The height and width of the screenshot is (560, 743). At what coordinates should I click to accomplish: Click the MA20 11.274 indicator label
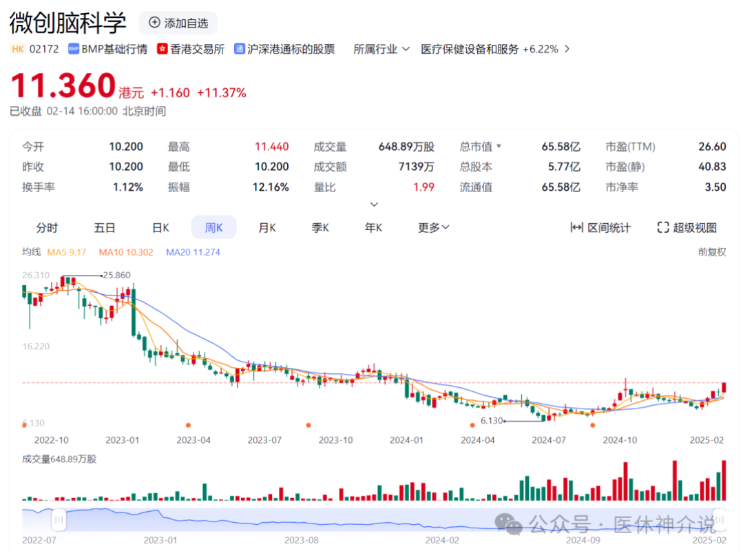[193, 252]
